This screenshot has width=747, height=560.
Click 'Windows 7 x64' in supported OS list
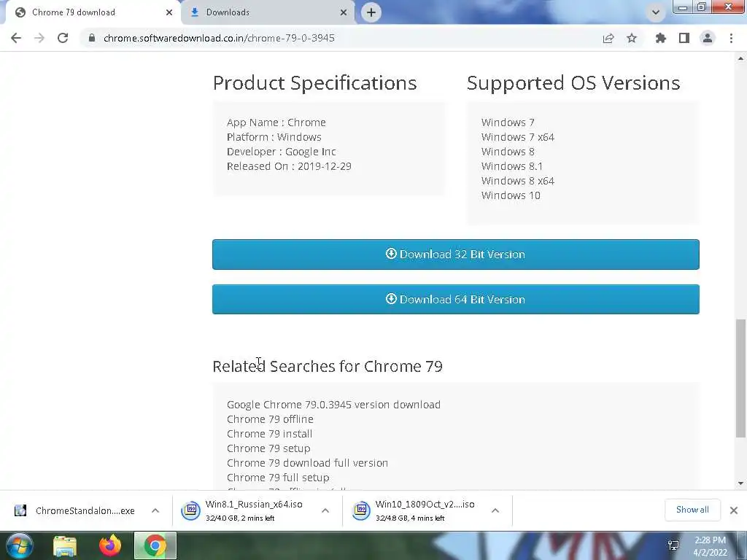518,137
